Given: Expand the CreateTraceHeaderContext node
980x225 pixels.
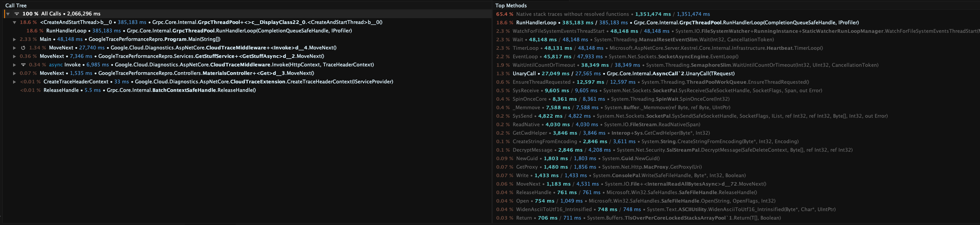Looking at the screenshot, I should (x=15, y=82).
